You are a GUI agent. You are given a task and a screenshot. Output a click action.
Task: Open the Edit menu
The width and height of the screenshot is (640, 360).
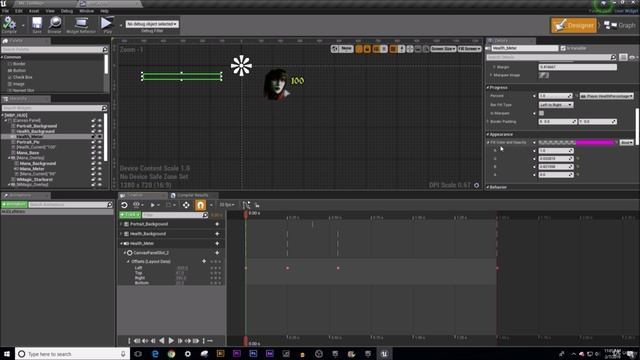point(19,11)
